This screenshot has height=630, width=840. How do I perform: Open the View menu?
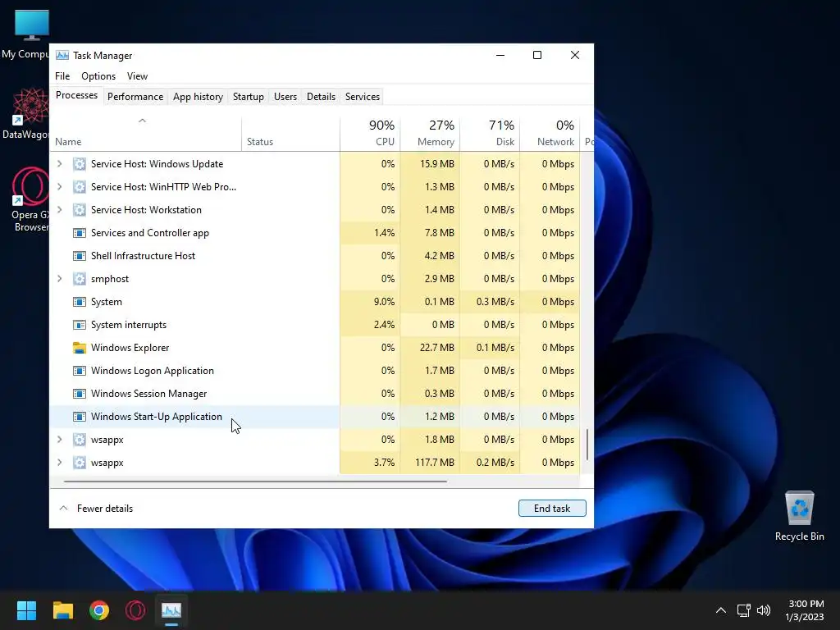[137, 76]
